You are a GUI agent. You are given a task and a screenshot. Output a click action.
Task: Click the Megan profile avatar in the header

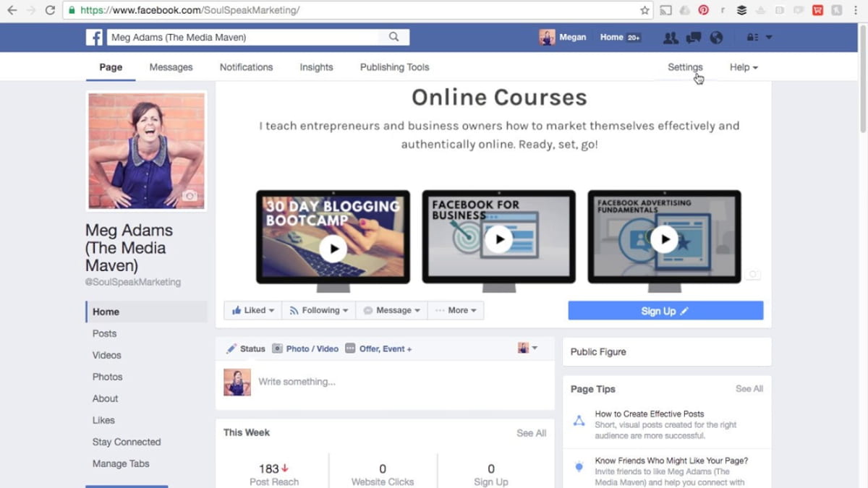(547, 38)
